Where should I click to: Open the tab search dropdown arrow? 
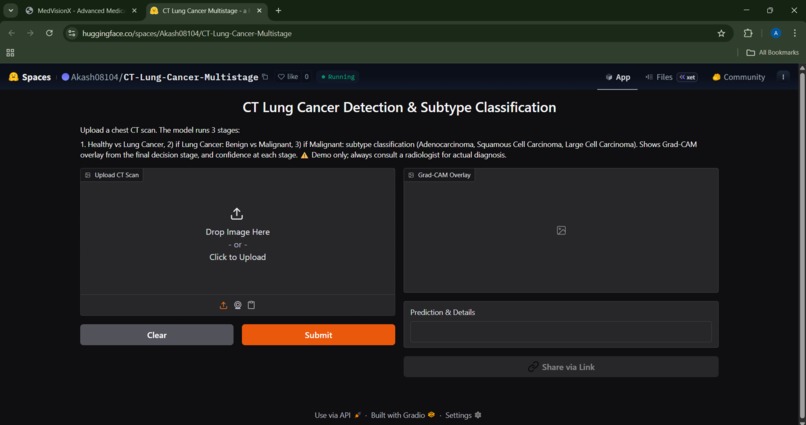point(10,10)
